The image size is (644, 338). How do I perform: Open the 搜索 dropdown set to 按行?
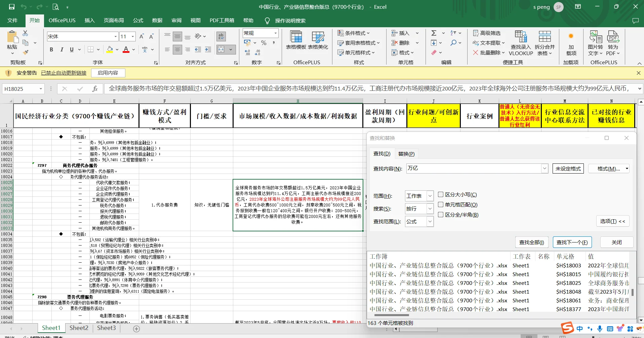tap(430, 209)
